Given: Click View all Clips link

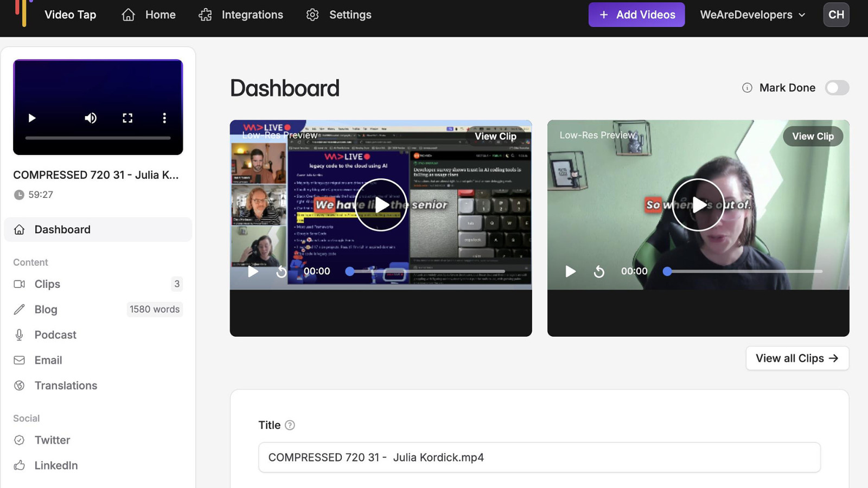Looking at the screenshot, I should click(x=797, y=358).
